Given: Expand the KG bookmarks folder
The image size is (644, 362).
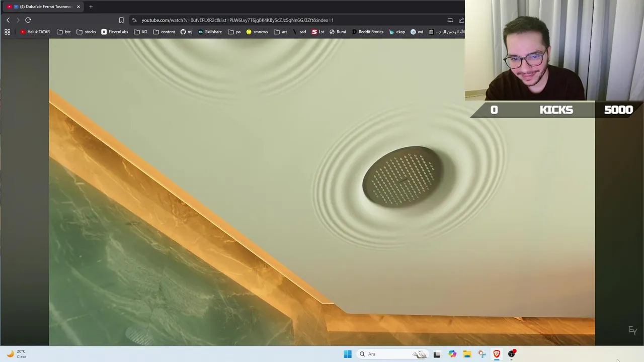Looking at the screenshot, I should point(141,32).
